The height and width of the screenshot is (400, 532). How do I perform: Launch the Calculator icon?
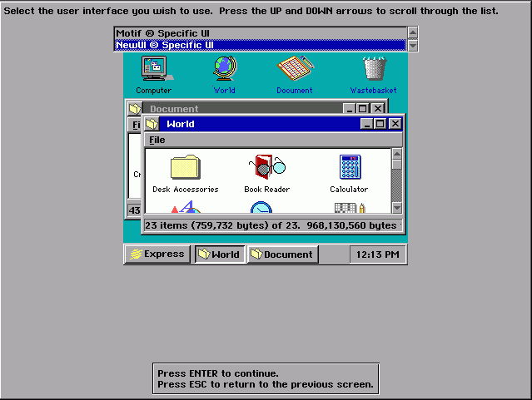pos(350,167)
